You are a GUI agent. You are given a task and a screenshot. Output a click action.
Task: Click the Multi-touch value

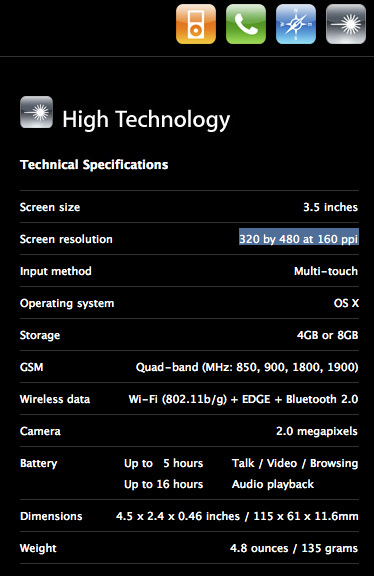326,271
